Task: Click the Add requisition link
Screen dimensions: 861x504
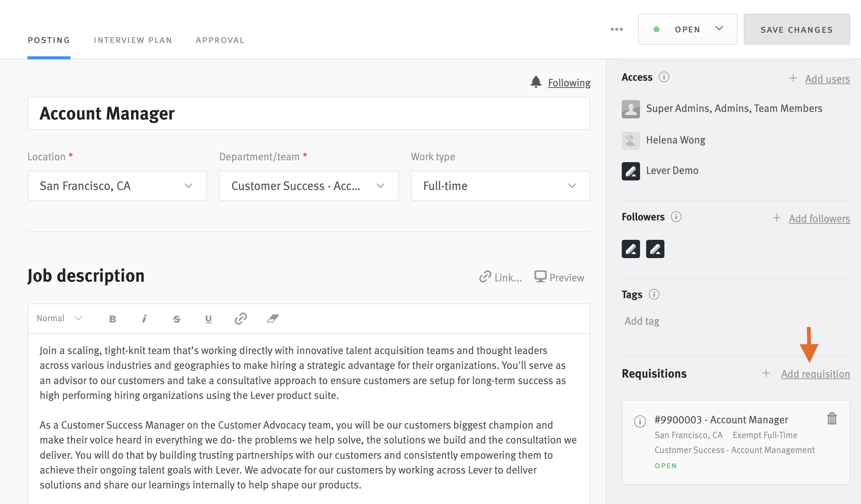Action: (x=815, y=374)
